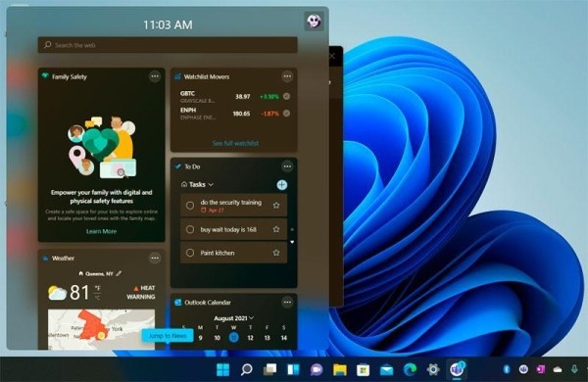
Task: Select date 9 in Outlook Calendar
Action: point(200,338)
